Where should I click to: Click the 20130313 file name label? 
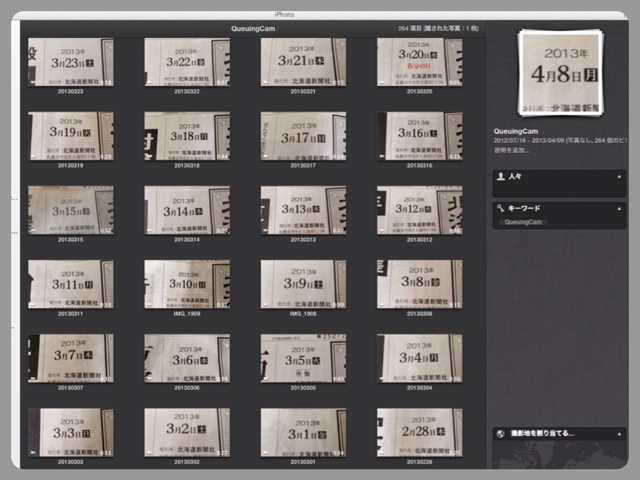303,240
